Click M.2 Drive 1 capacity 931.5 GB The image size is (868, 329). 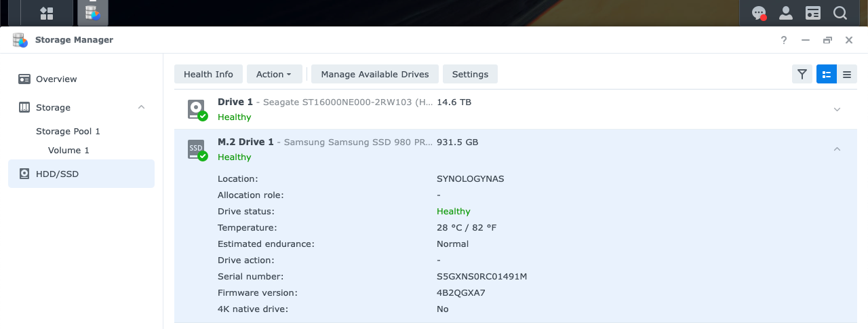458,142
